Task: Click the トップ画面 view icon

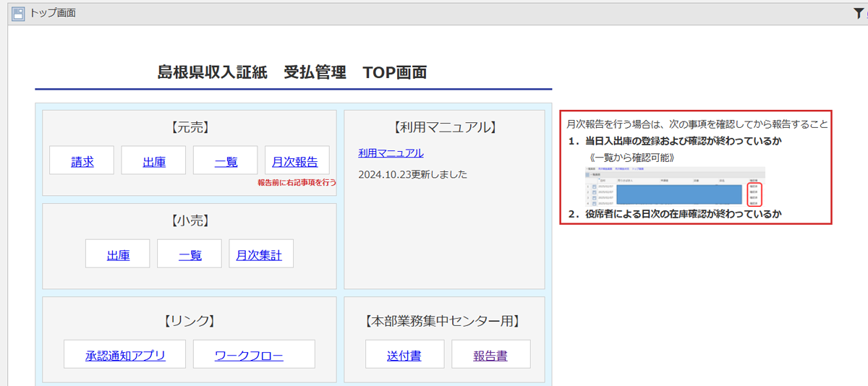Action: point(18,14)
